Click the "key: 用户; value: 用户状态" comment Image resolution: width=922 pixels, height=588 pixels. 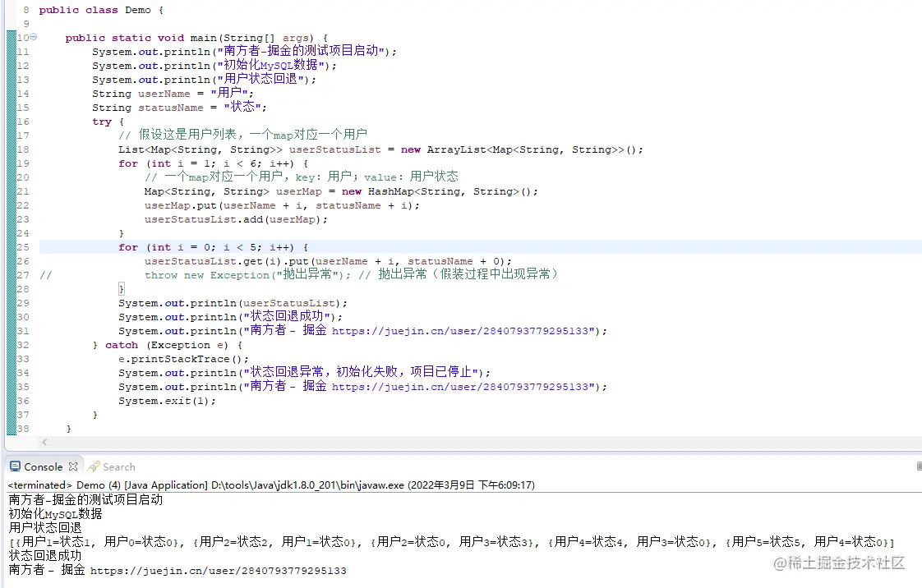(377, 177)
